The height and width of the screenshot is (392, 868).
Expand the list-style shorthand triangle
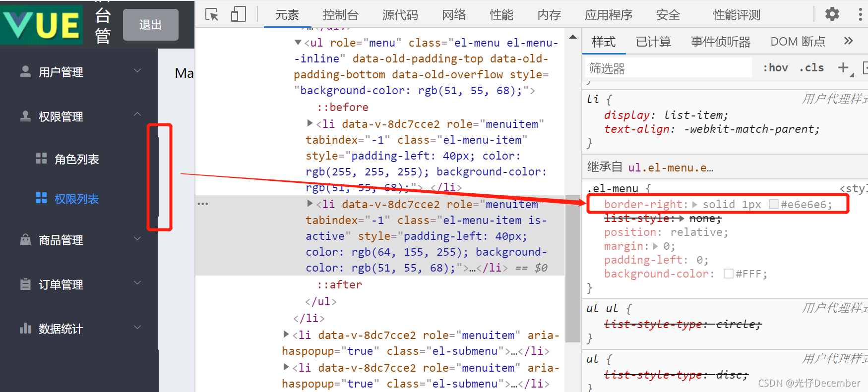(682, 218)
